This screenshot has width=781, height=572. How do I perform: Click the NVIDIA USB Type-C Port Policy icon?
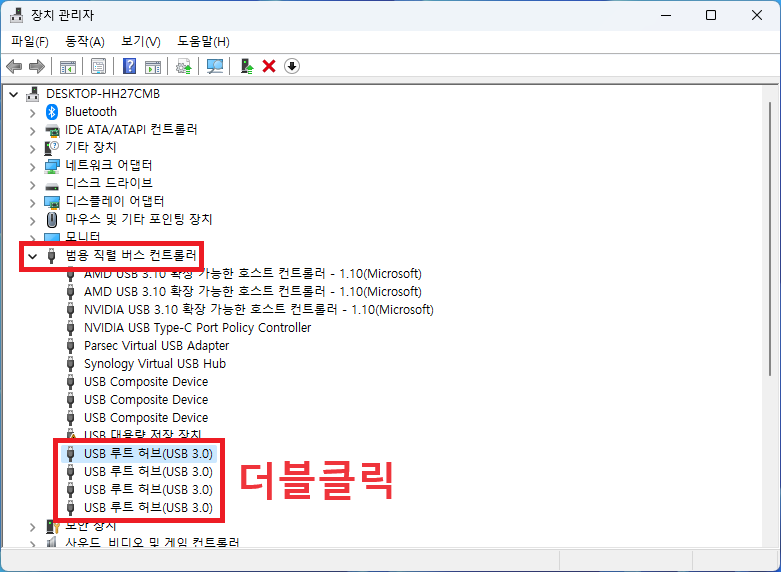pos(70,328)
